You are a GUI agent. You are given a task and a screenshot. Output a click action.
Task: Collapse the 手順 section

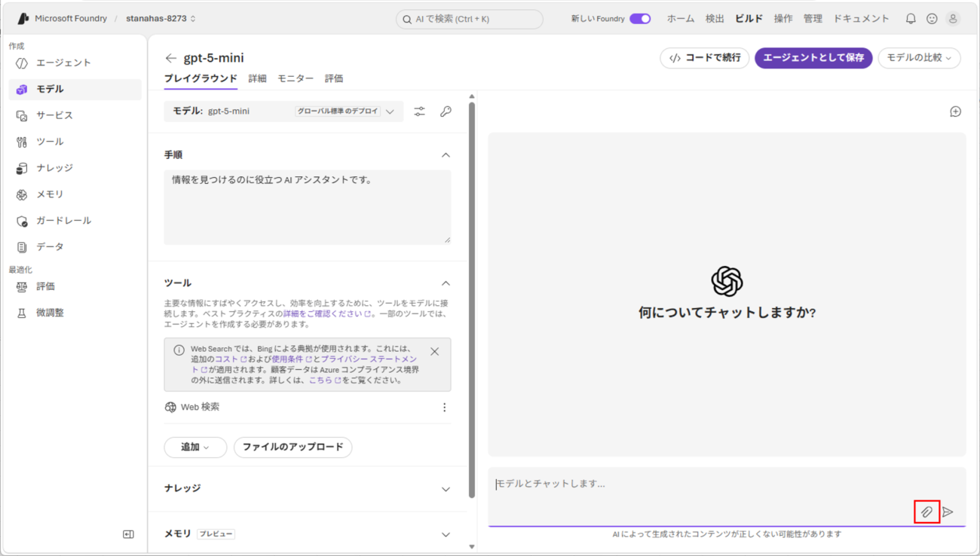446,155
